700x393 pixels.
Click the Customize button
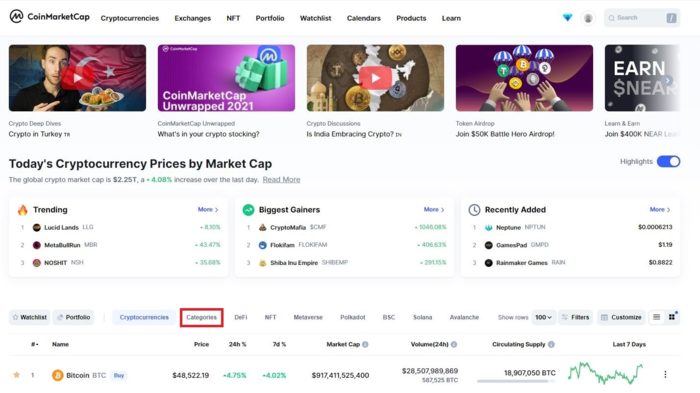pyautogui.click(x=621, y=317)
